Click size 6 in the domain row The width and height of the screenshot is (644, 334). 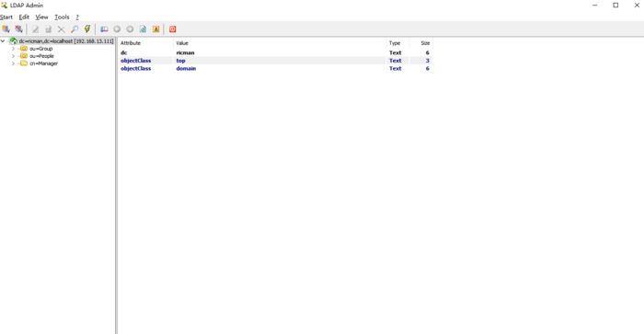point(427,68)
